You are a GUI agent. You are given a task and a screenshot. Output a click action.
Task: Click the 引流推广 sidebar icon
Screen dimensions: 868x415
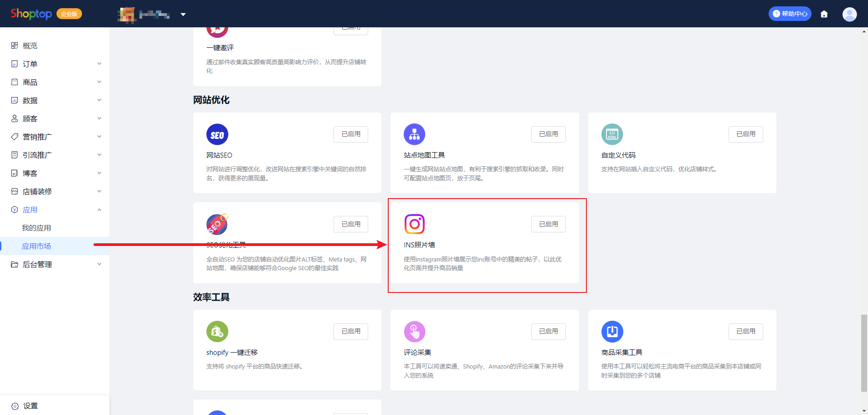(15, 155)
